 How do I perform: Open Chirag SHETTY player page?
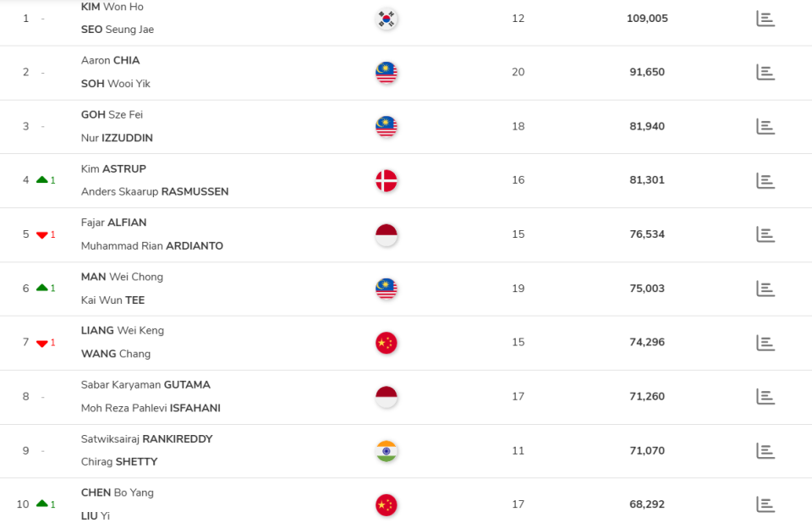(119, 462)
